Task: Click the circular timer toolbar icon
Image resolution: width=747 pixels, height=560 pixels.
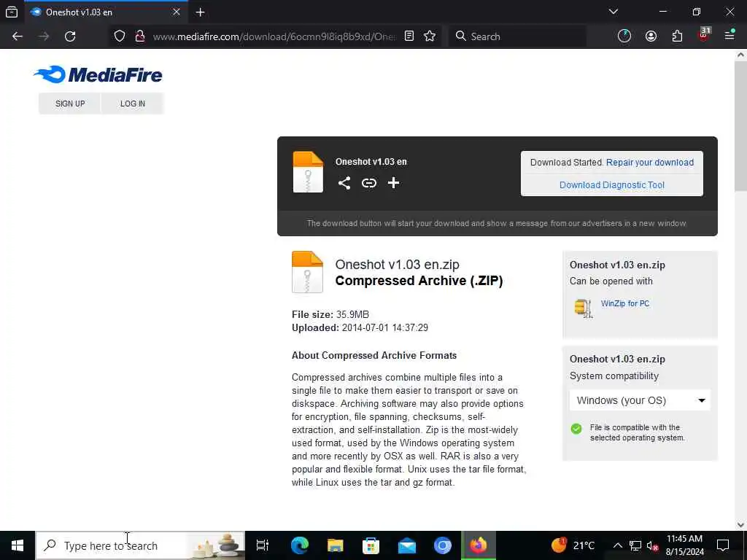Action: (624, 36)
